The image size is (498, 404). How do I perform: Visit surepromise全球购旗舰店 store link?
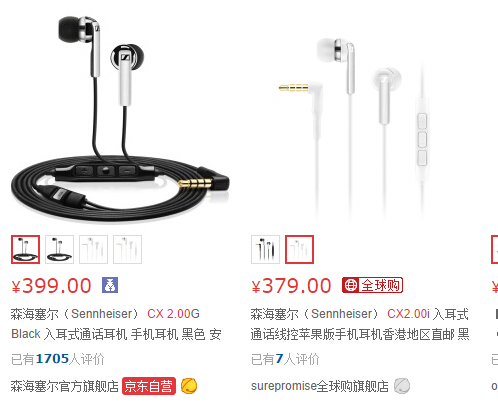tap(320, 386)
